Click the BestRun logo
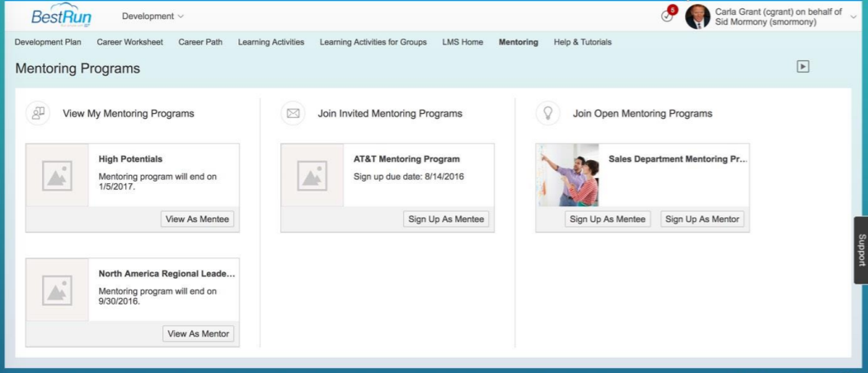This screenshot has width=868, height=373. coord(61,16)
